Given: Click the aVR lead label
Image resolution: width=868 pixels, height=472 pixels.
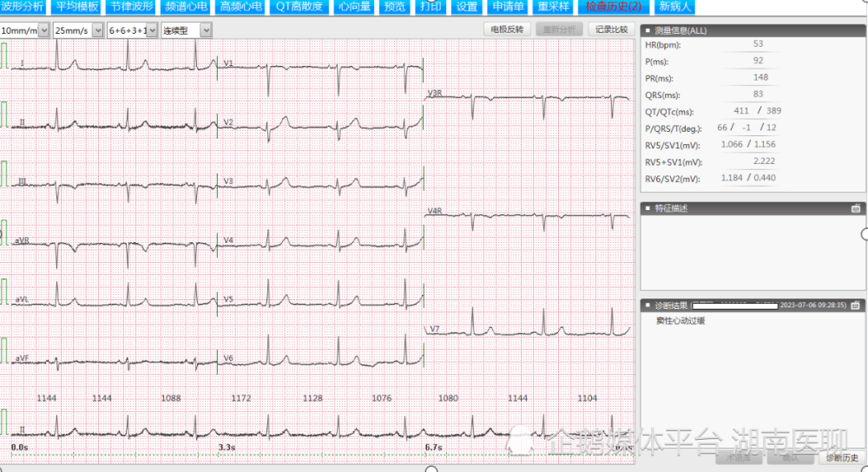Looking at the screenshot, I should click(x=22, y=240).
